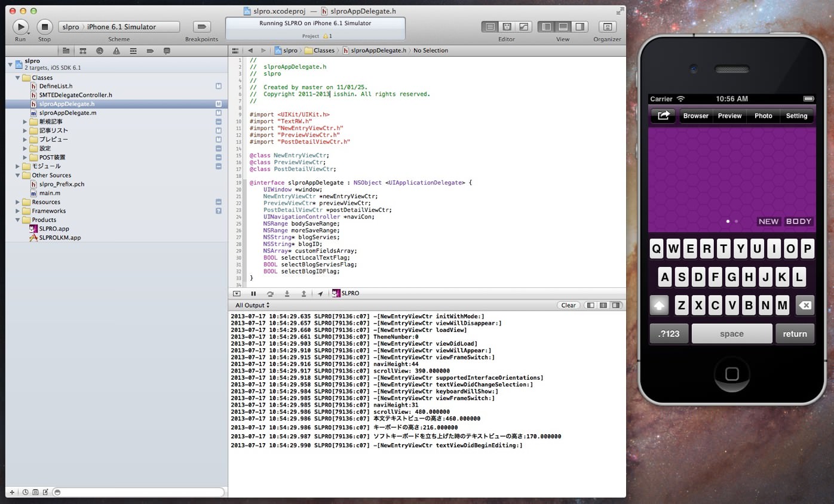
Task: Hide the debug area toggle icon
Action: [x=237, y=294]
